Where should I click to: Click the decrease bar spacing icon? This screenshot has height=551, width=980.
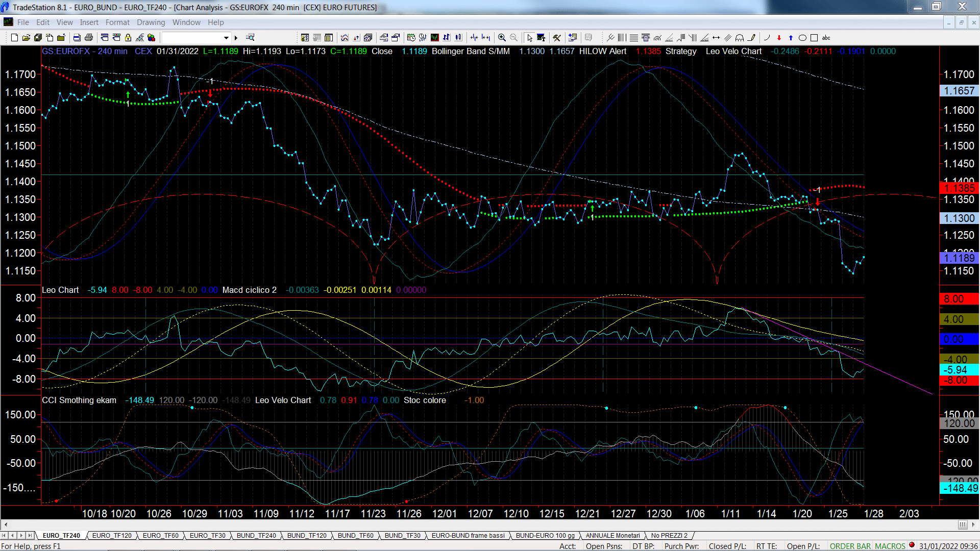coord(474,38)
